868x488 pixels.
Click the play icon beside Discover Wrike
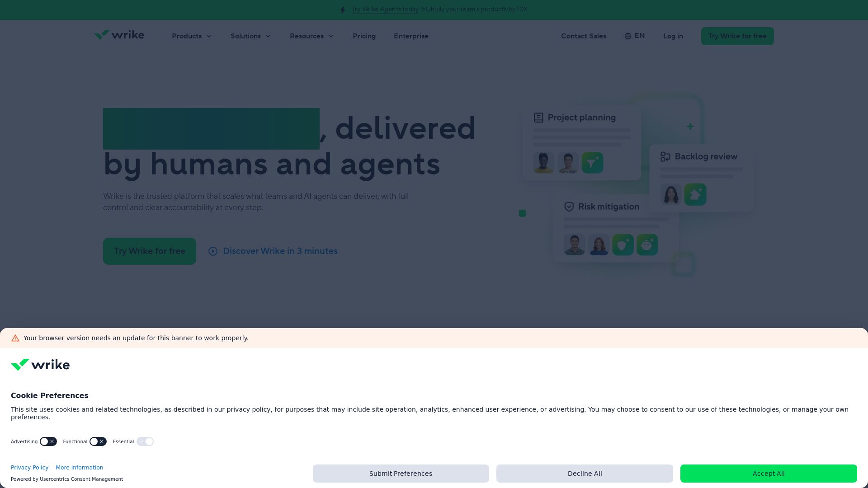pos(213,251)
